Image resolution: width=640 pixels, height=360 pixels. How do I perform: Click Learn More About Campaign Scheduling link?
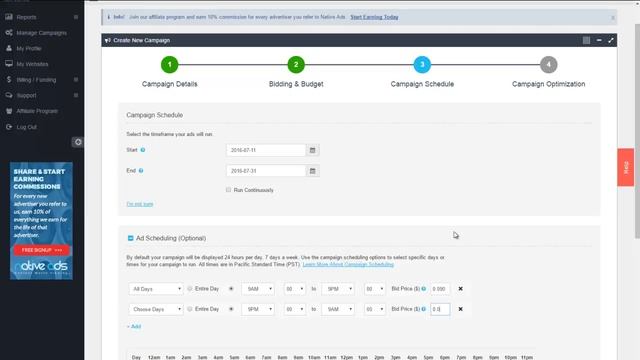pyautogui.click(x=348, y=264)
